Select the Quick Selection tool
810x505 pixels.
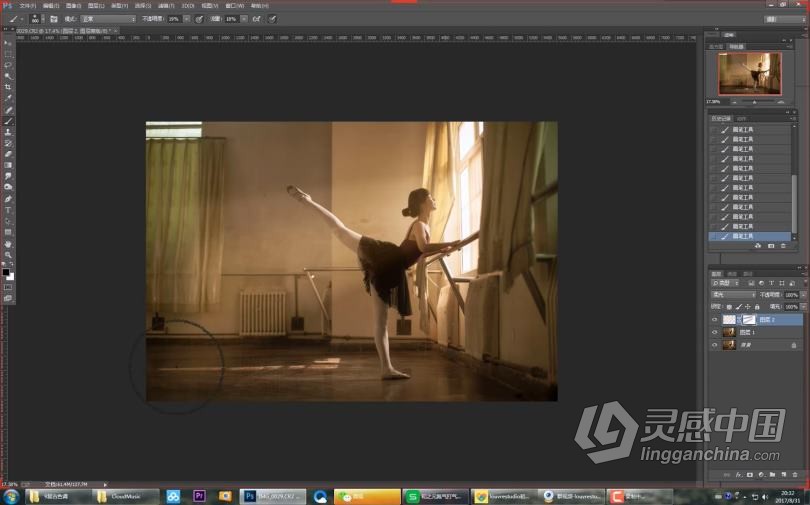8,76
